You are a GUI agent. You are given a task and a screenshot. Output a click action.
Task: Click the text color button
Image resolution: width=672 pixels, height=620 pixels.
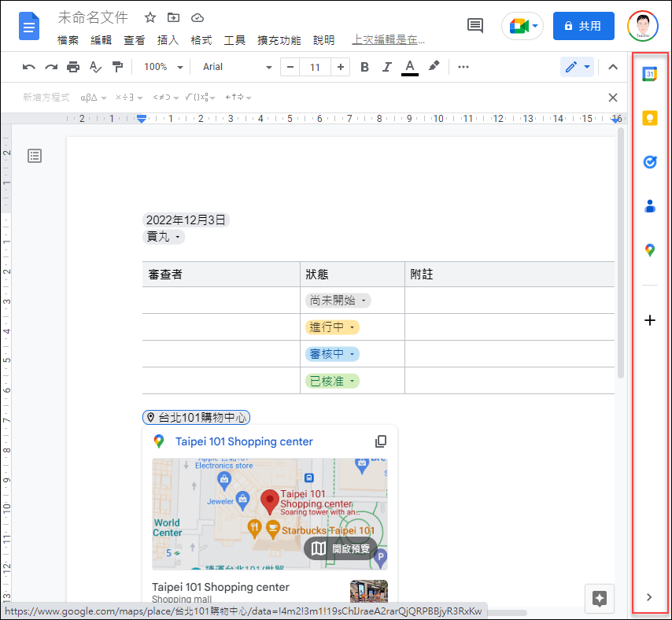click(409, 67)
